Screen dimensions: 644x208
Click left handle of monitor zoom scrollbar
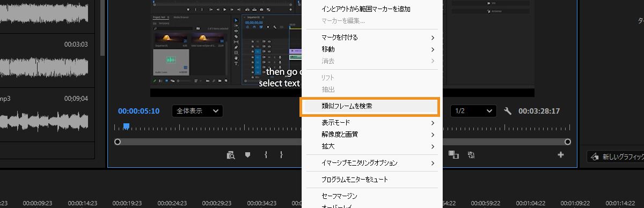pyautogui.click(x=118, y=142)
